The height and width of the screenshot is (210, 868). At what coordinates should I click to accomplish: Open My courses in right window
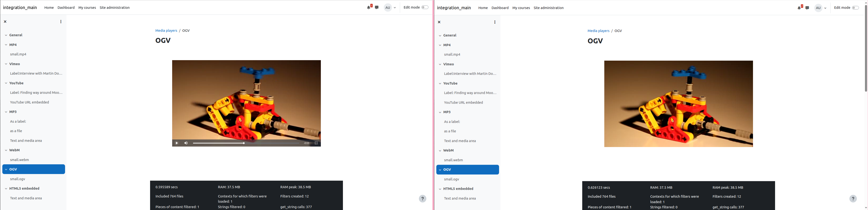point(521,8)
